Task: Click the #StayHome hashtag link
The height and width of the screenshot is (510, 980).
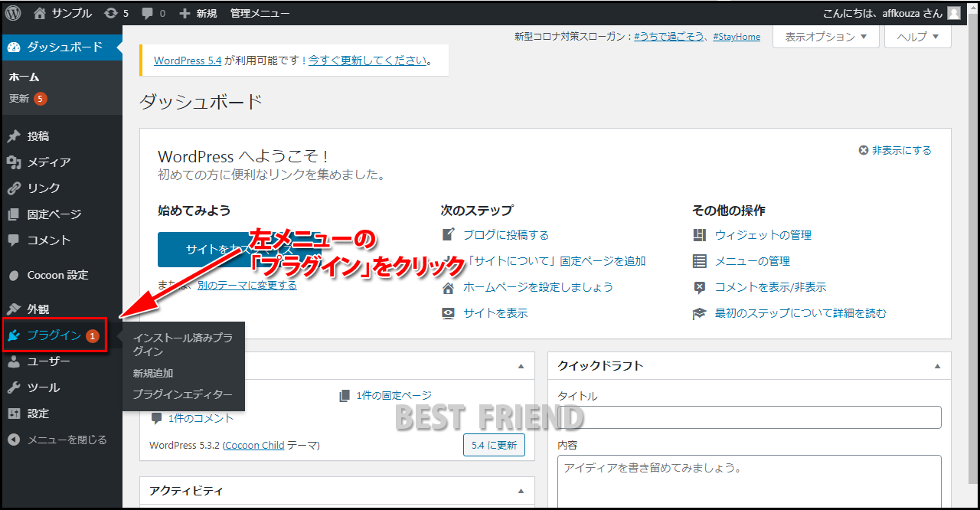Action: point(737,36)
